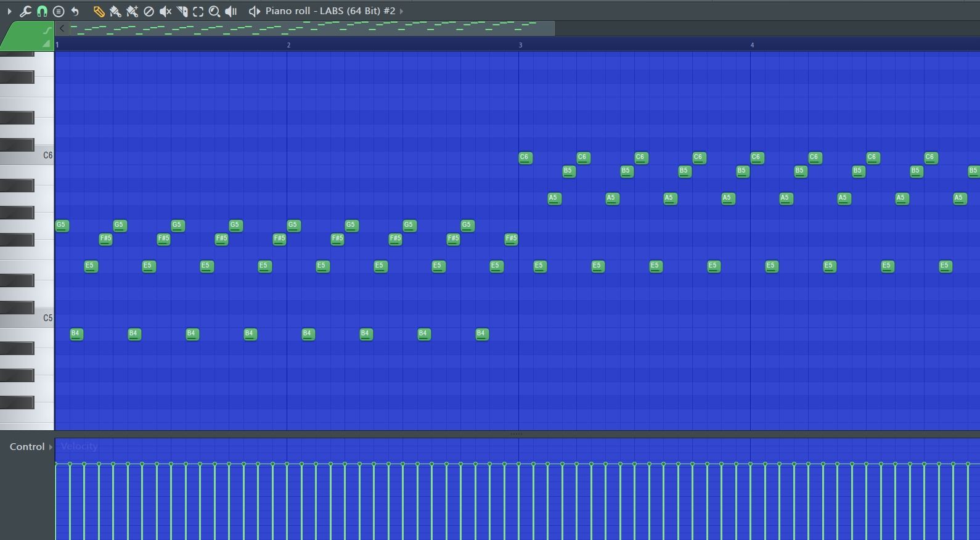Select the last B4 note before bar 3
The image size is (980, 540).
click(482, 334)
